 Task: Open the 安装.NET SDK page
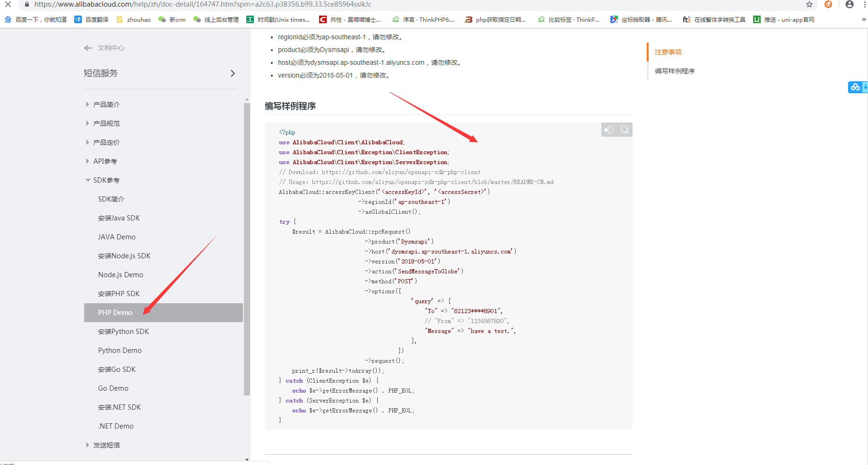[119, 407]
